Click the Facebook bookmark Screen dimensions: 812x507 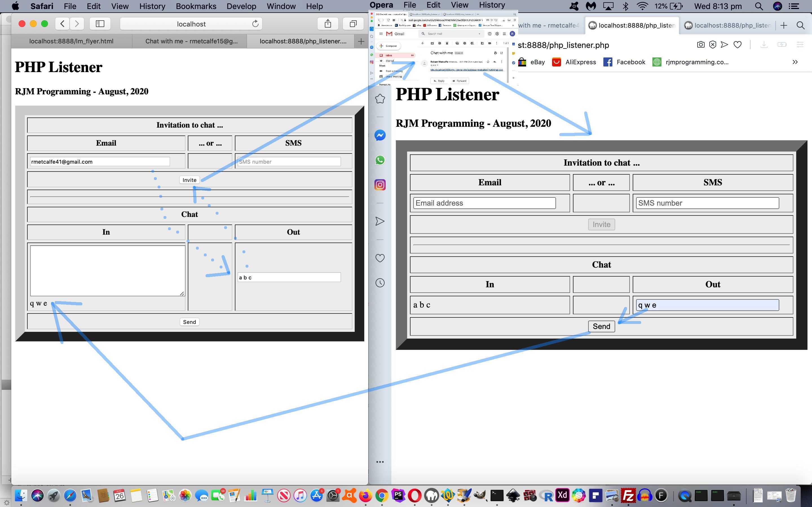[x=624, y=62]
